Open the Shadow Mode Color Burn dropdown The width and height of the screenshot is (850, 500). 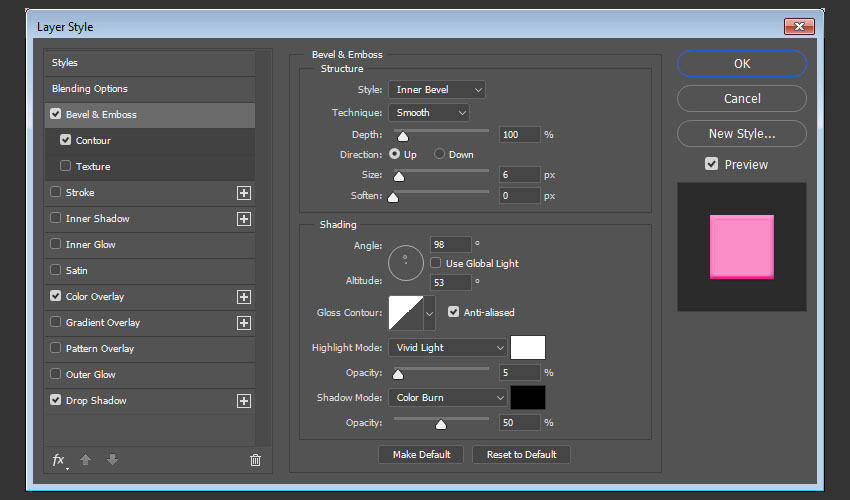pos(448,398)
